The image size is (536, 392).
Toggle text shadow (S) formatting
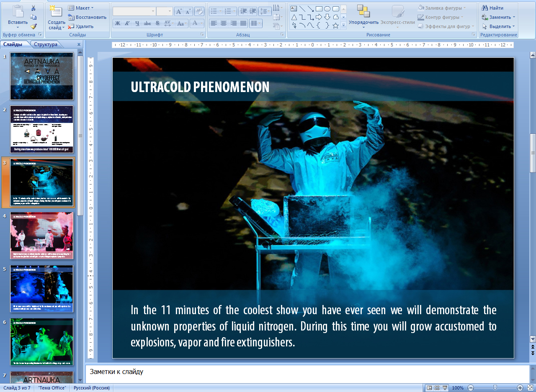pyautogui.click(x=157, y=23)
